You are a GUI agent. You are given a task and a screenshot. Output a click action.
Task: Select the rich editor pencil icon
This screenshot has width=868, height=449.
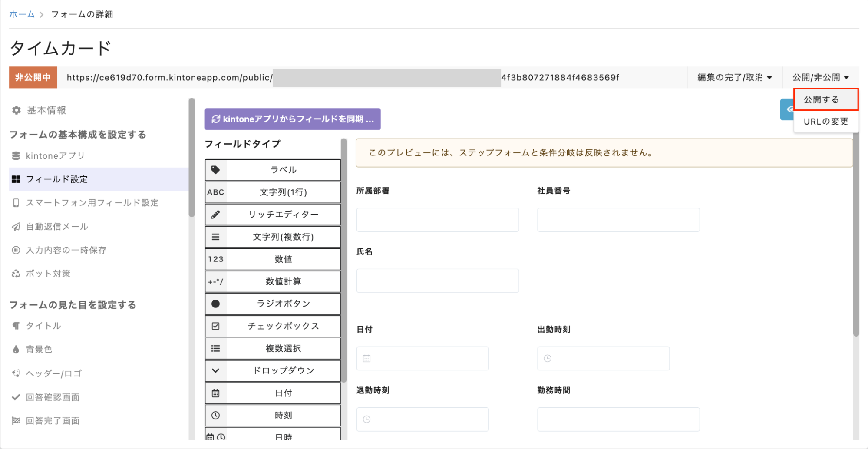click(215, 215)
